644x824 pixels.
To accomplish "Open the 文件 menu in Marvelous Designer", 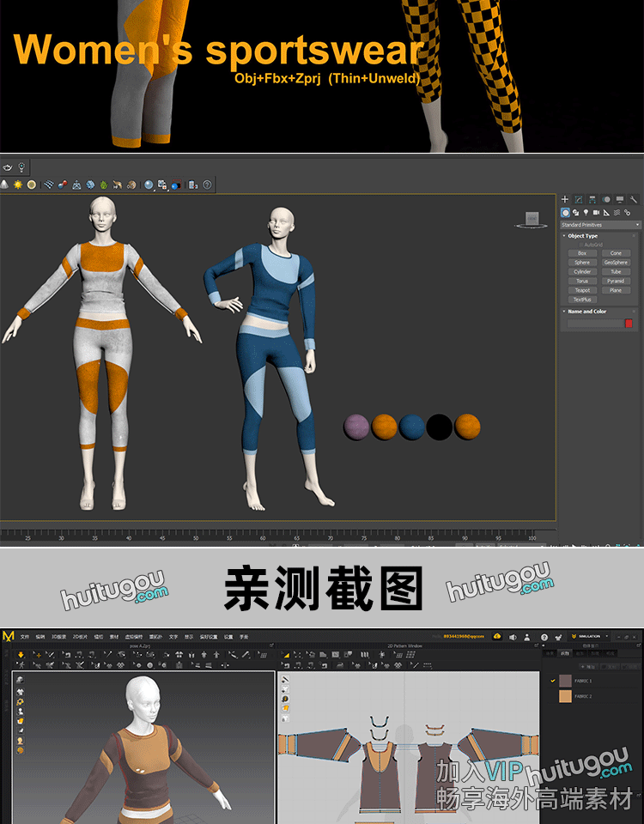I will 25,637.
